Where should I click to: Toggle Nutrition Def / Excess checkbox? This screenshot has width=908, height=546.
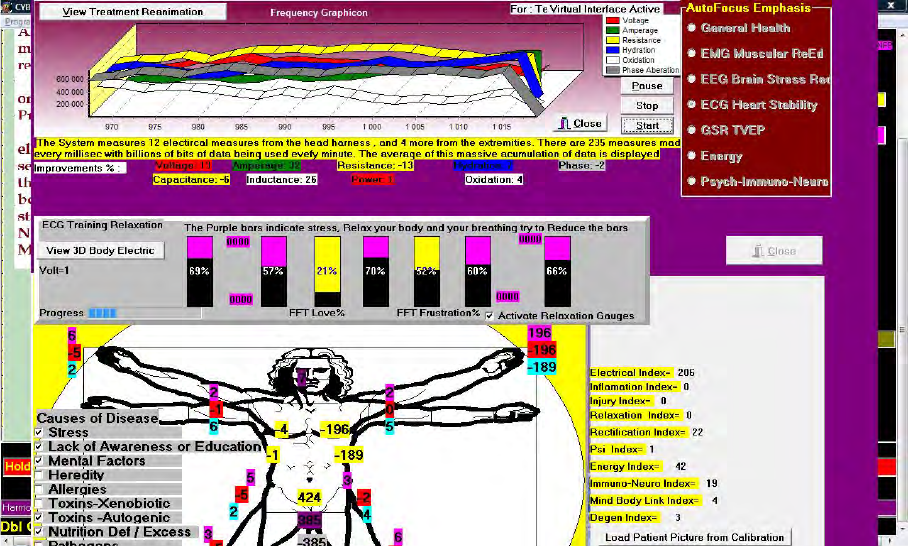(39, 532)
